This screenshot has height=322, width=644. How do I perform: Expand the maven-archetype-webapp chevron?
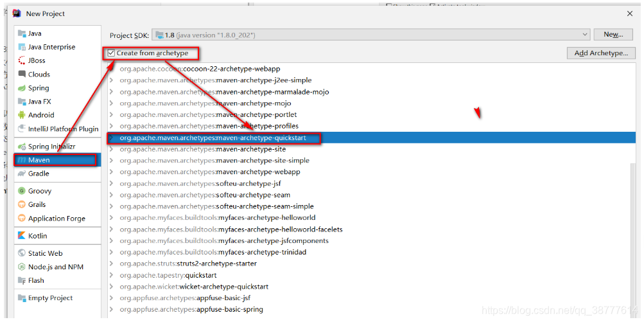111,172
